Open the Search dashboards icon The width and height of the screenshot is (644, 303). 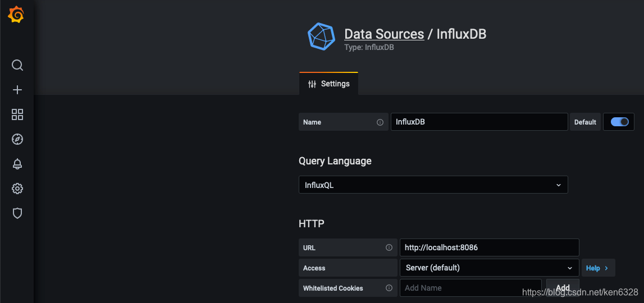click(17, 65)
